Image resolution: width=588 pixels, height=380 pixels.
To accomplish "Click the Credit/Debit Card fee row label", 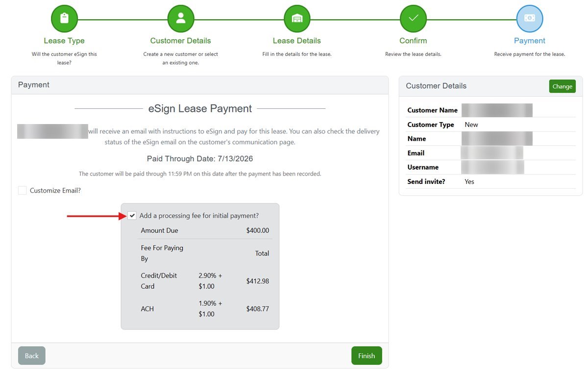I will point(159,281).
